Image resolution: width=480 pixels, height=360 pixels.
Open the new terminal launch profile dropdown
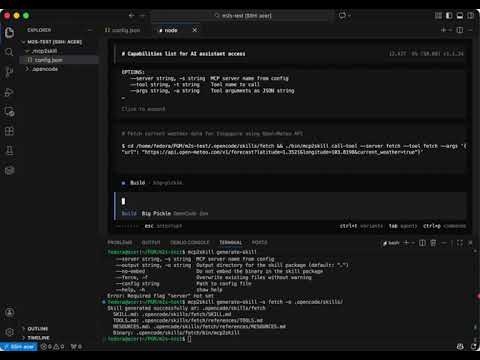413,243
